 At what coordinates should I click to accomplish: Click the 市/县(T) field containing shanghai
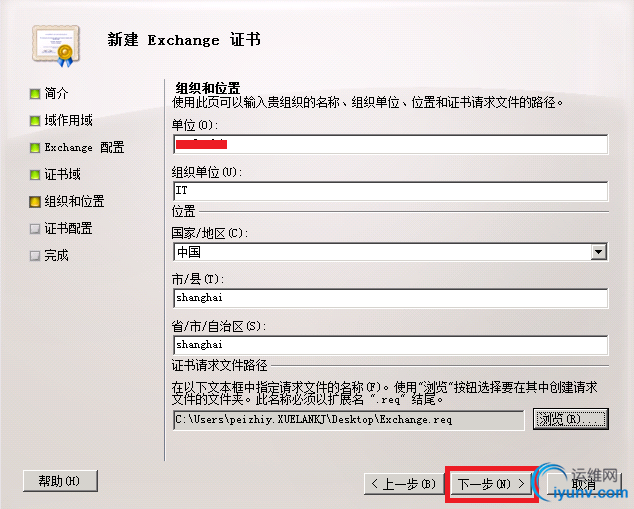tap(390, 298)
